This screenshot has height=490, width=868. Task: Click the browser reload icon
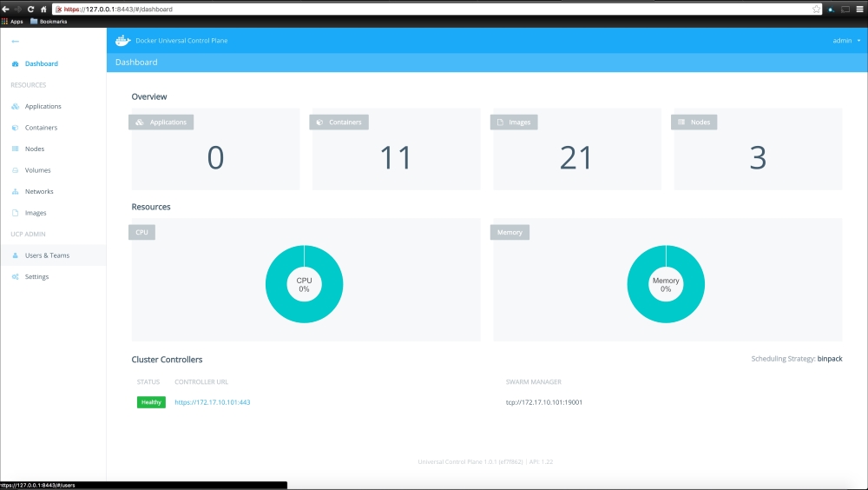[x=30, y=9]
